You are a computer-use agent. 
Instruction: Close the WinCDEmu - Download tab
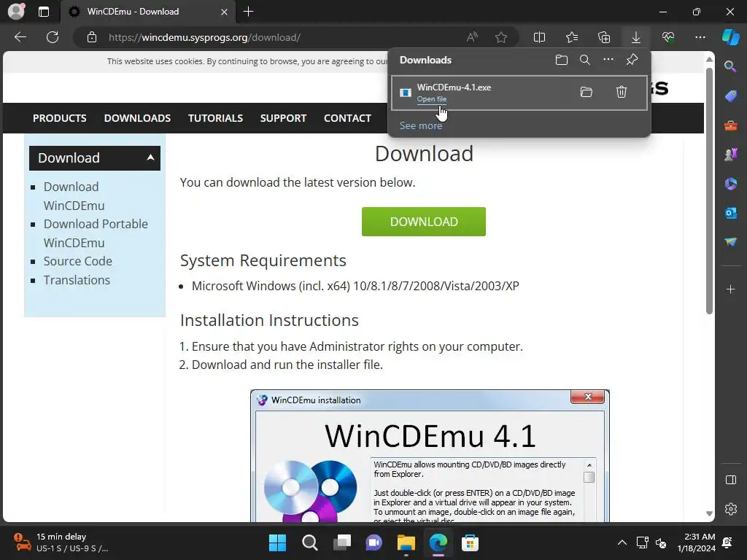tap(224, 12)
